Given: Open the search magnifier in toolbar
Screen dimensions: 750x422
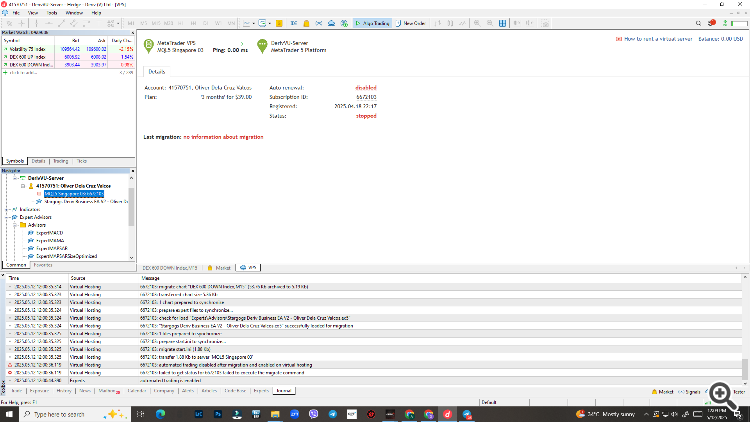Looking at the screenshot, I should tap(698, 23).
